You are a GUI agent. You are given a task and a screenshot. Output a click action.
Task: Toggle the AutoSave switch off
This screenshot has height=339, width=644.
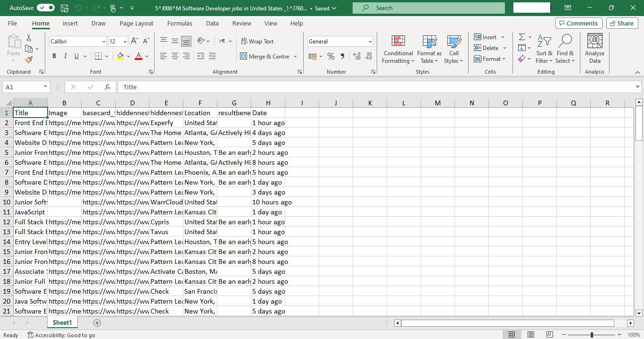(x=46, y=8)
